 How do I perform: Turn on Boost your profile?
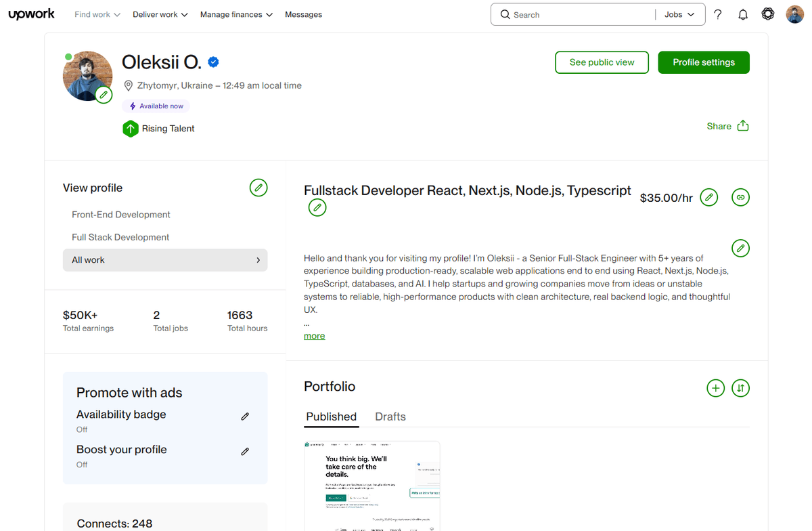pos(244,451)
